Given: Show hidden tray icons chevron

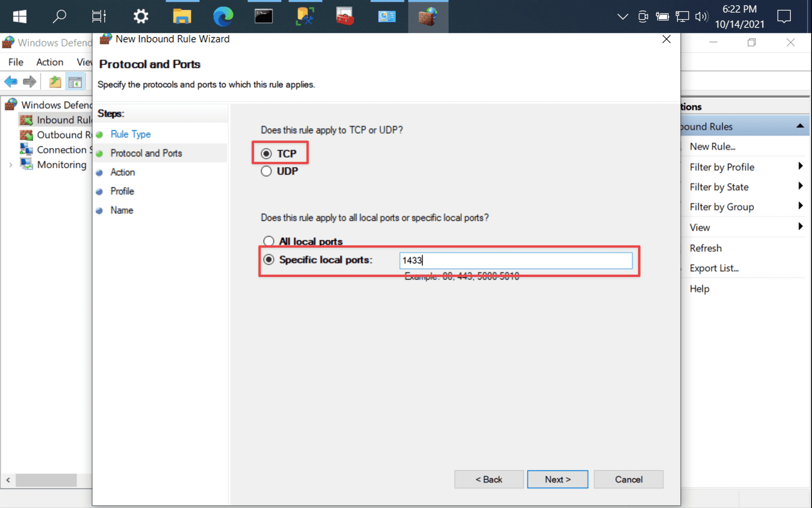Looking at the screenshot, I should click(622, 17).
